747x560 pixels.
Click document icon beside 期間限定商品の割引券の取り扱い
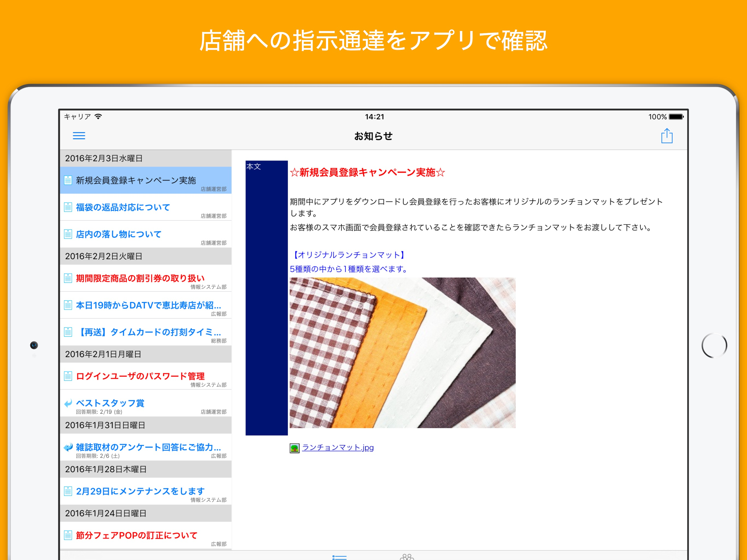pos(68,278)
